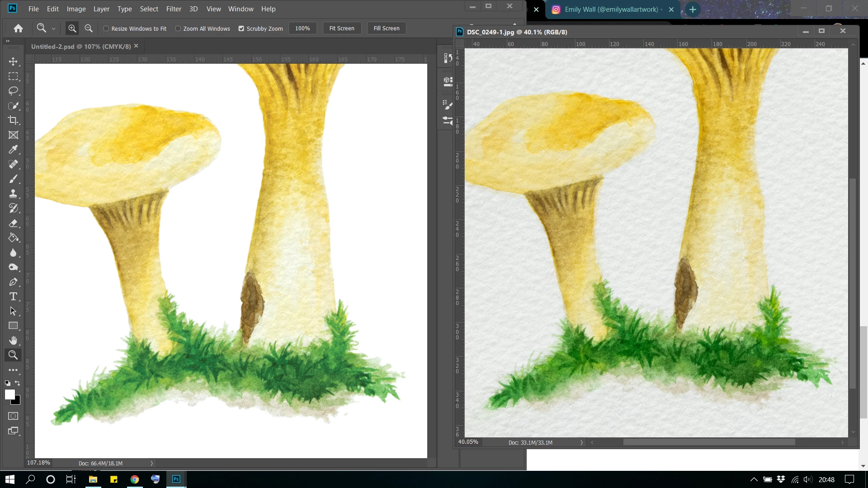Open the Filter menu

click(174, 9)
